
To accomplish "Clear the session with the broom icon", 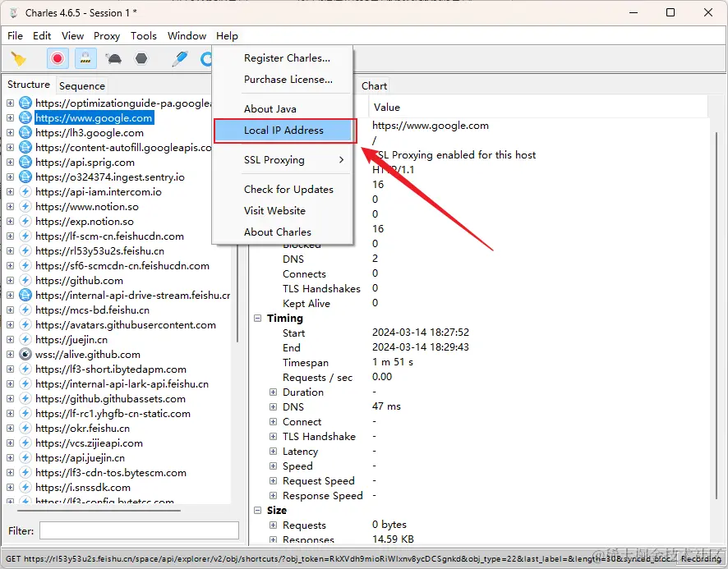I will tap(19, 59).
